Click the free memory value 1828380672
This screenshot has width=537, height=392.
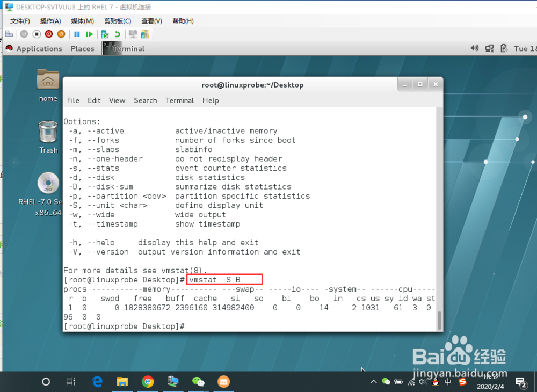(147, 308)
